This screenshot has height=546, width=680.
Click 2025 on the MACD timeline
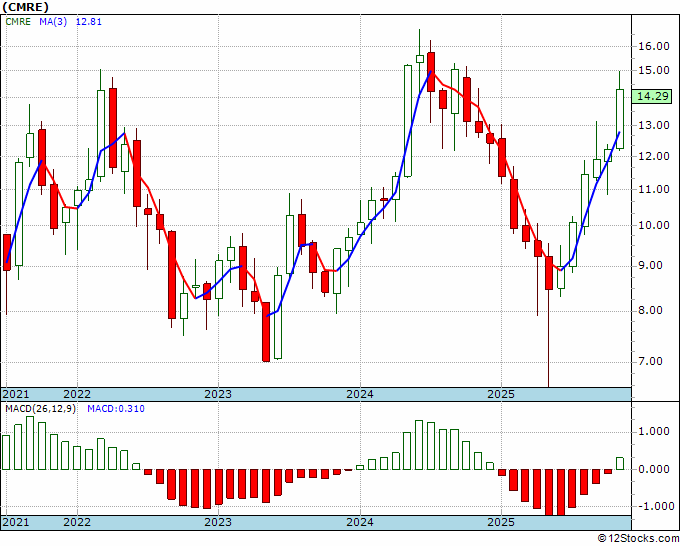pos(501,522)
